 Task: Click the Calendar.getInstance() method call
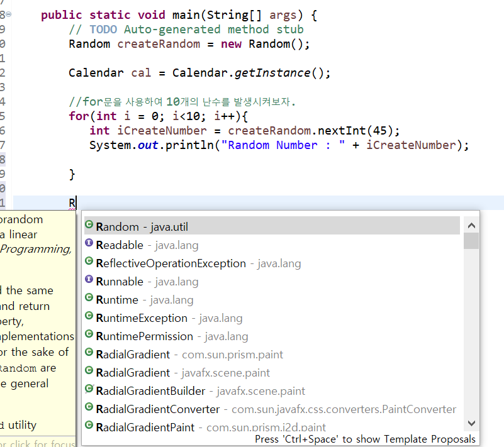tap(272, 73)
